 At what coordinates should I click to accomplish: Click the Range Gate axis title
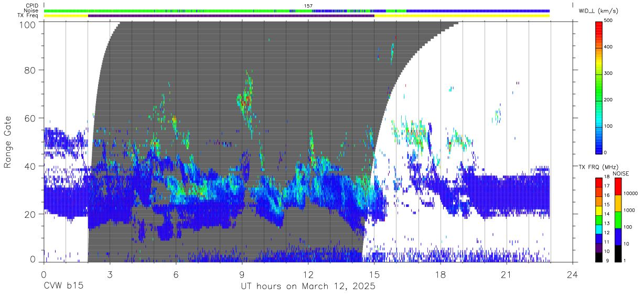pos(8,142)
